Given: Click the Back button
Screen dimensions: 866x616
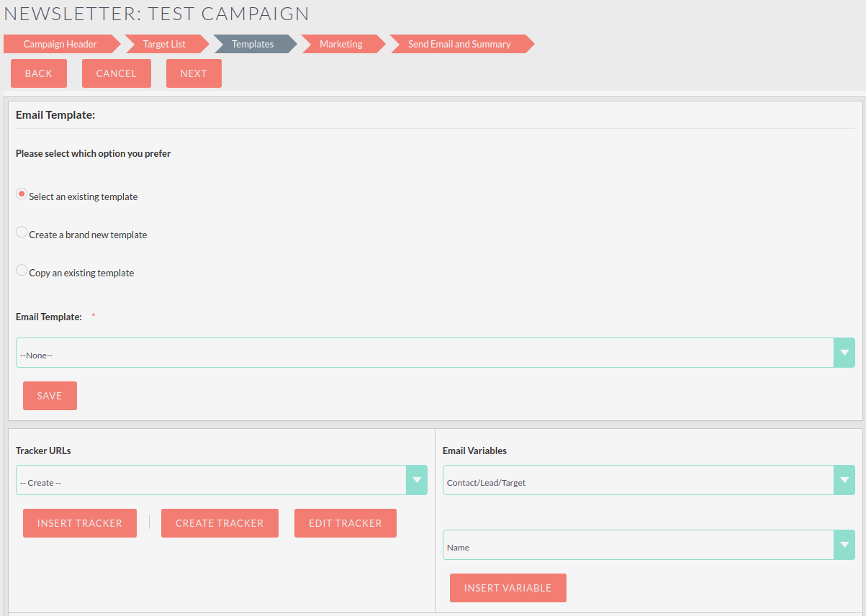Looking at the screenshot, I should pos(39,73).
